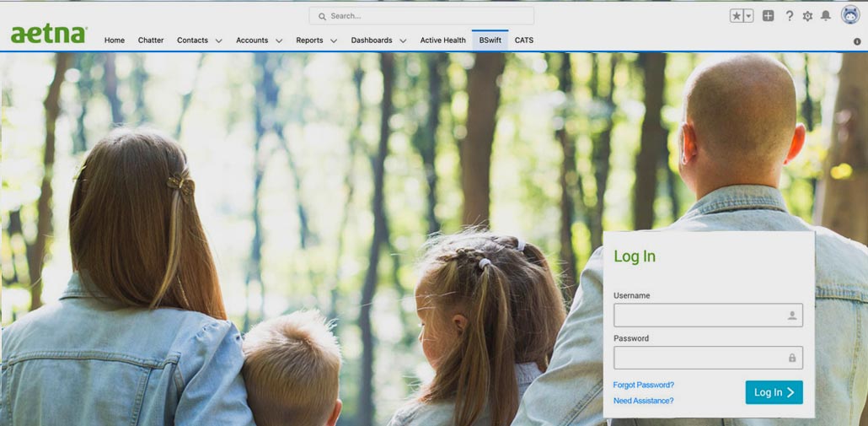Expand the Accounts menu chevron
This screenshot has width=868, height=426.
click(x=279, y=40)
